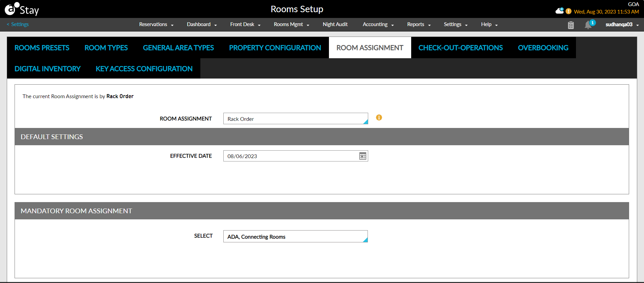
Task: Go back via the Settings link
Action: pos(18,24)
